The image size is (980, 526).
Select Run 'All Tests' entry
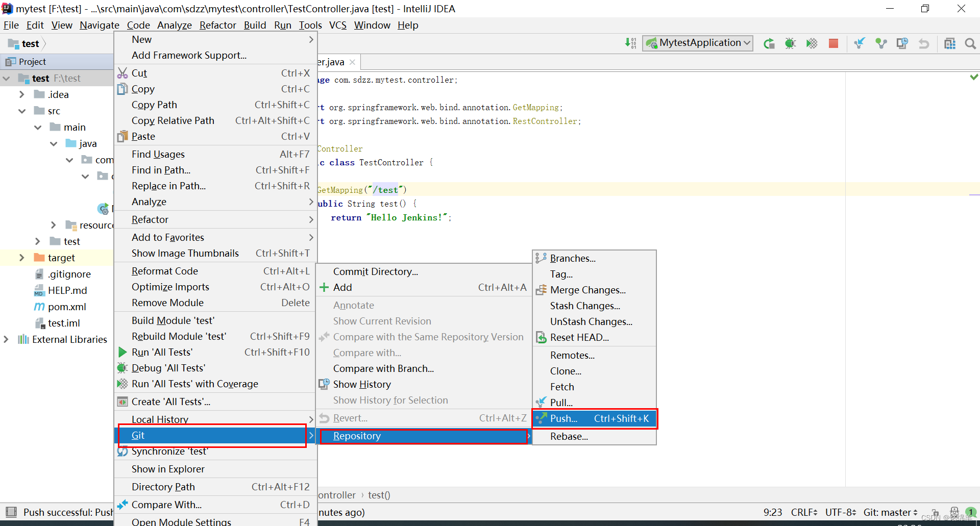coord(215,352)
